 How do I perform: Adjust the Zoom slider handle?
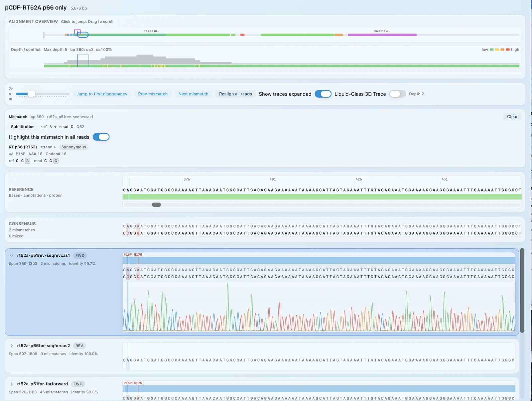[x=31, y=94]
